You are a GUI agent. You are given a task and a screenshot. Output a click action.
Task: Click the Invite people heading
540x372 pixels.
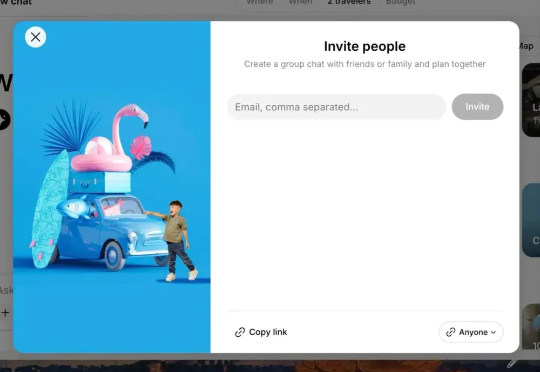pos(365,46)
